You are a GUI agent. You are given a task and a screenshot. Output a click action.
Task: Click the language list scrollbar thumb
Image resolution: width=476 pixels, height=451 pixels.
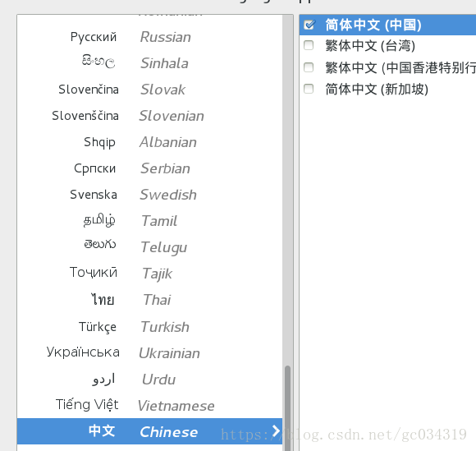pos(287,407)
